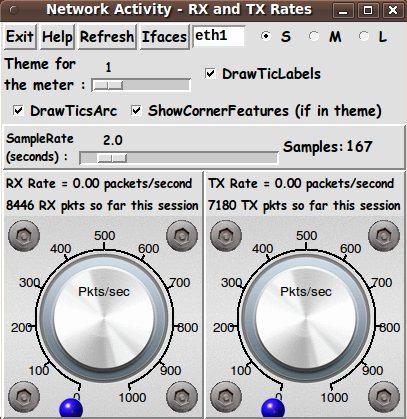407x419 pixels.
Task: Disable ShowCornerFeatures checkbox
Action: [136, 110]
